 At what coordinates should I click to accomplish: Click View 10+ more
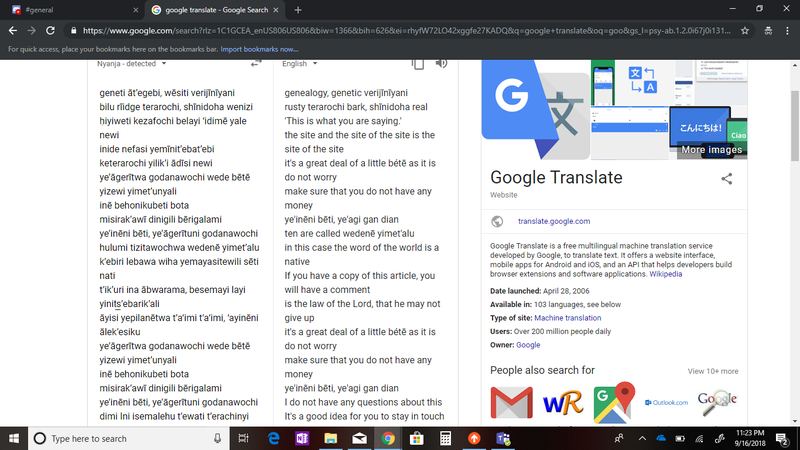coord(713,371)
